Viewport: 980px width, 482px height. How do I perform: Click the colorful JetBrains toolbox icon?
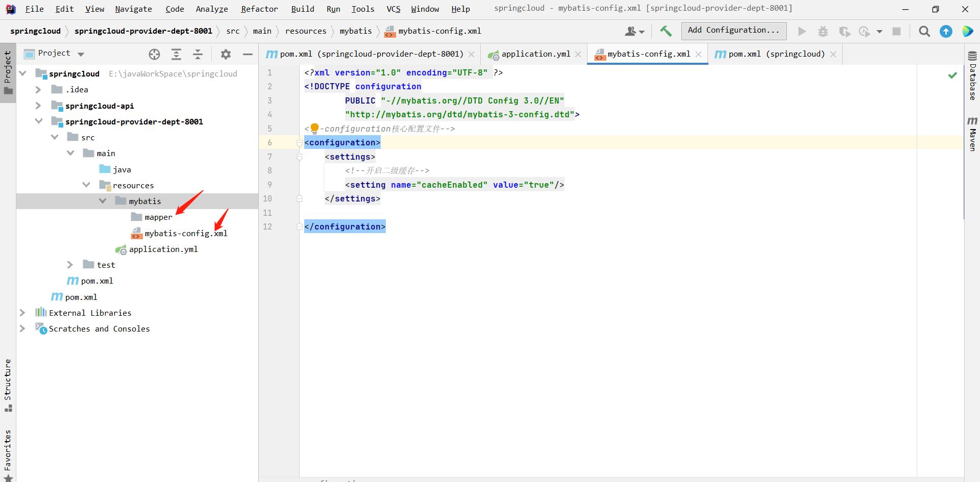pos(967,32)
